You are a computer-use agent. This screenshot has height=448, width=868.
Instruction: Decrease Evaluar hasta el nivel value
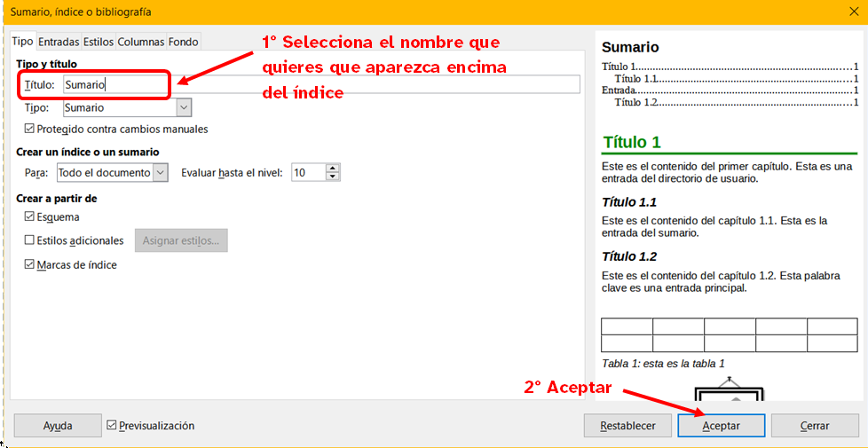click(333, 177)
